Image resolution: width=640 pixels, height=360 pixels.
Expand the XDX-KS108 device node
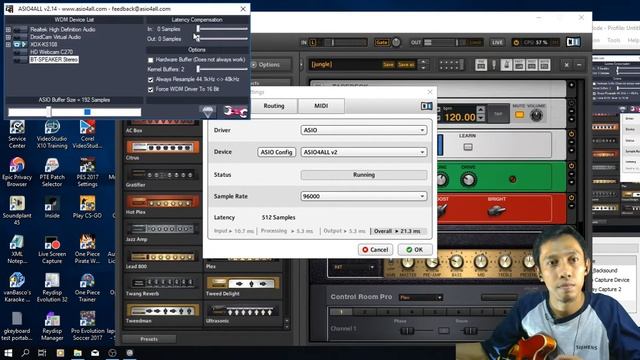[x=8, y=44]
